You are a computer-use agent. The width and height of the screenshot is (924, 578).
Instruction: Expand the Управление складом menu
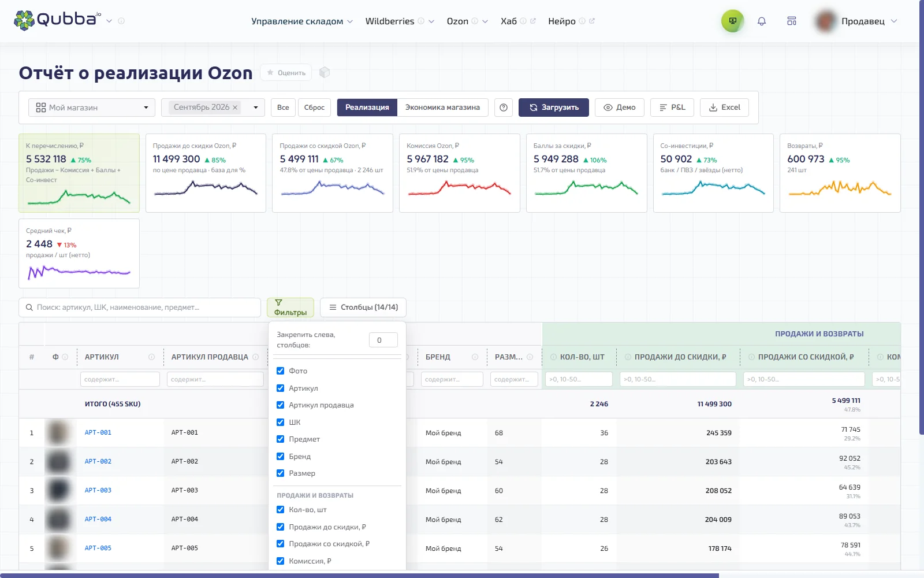point(301,21)
